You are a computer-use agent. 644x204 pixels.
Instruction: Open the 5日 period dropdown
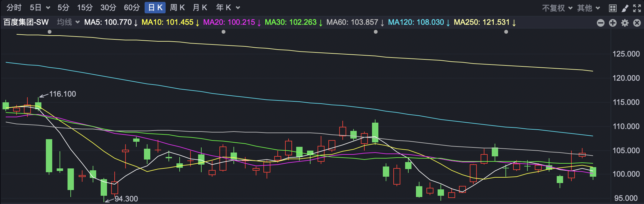(40, 8)
